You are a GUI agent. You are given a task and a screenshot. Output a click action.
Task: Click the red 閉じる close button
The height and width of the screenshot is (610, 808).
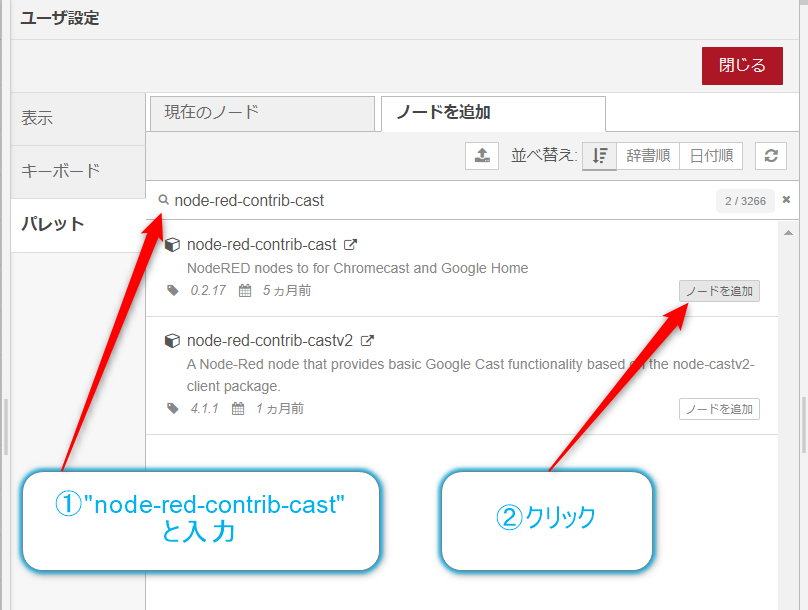742,65
